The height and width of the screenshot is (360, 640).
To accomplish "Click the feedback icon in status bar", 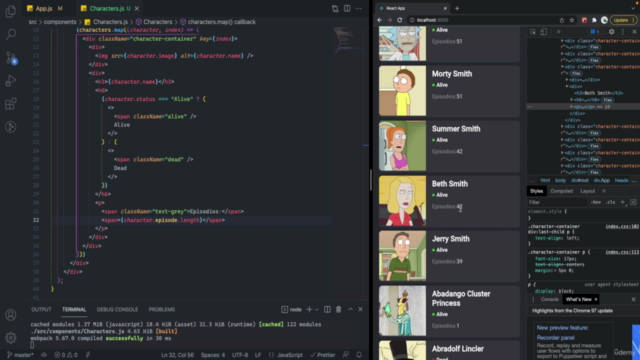I will (x=346, y=355).
